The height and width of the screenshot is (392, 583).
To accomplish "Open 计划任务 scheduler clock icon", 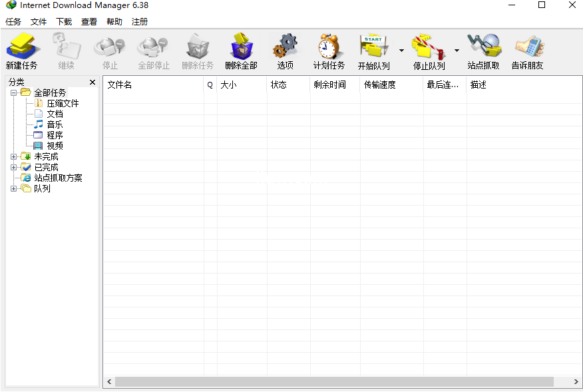I will coord(329,46).
